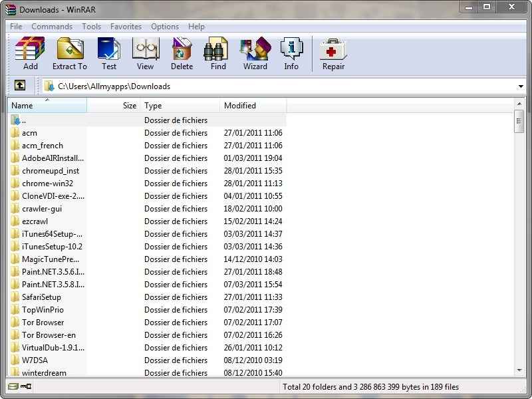
Task: Click the scrollbar down arrow
Action: [519, 370]
